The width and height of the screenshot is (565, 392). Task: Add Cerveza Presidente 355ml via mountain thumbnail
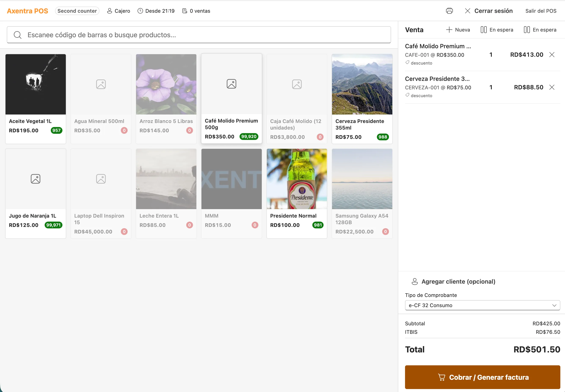(362, 84)
